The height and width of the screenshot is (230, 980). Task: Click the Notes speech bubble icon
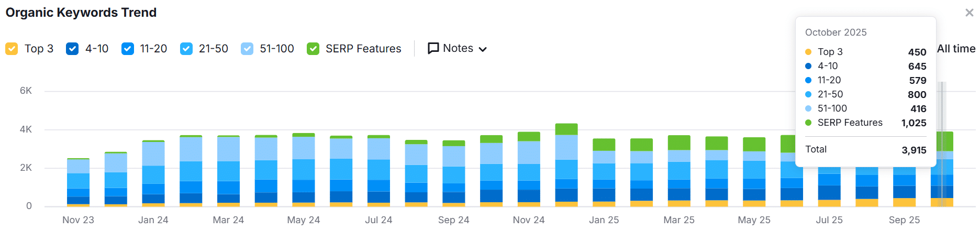click(433, 49)
